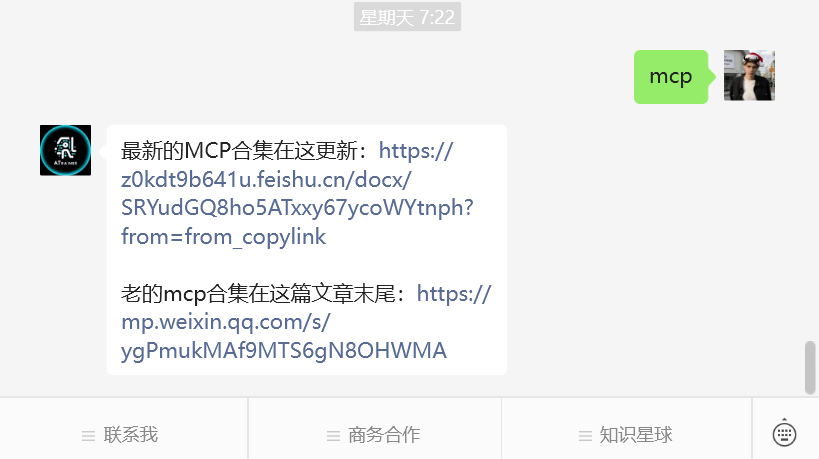Click the chat vertical scrollbar thumb
The image size is (819, 459).
pyautogui.click(x=810, y=368)
